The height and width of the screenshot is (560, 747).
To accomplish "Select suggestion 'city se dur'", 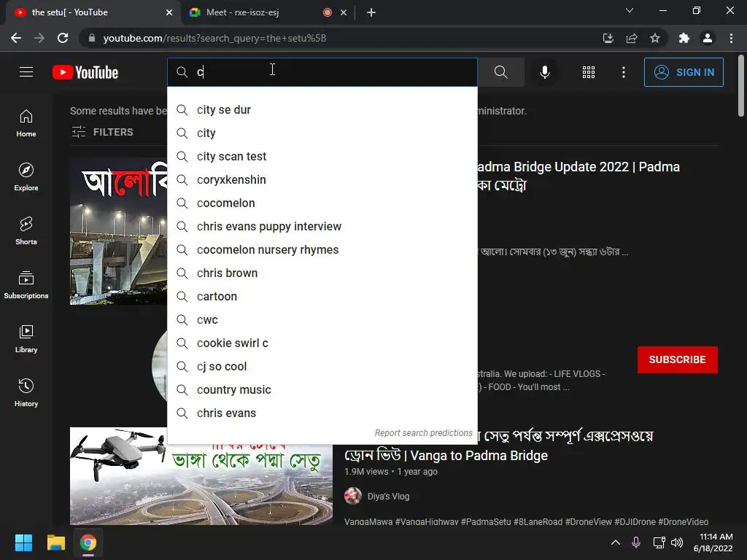I will [322, 109].
